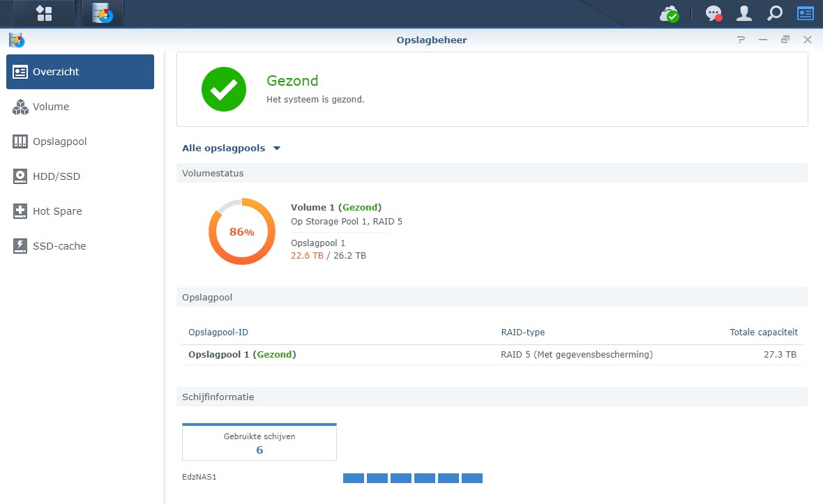
Task: Open the help question mark button
Action: (x=741, y=40)
